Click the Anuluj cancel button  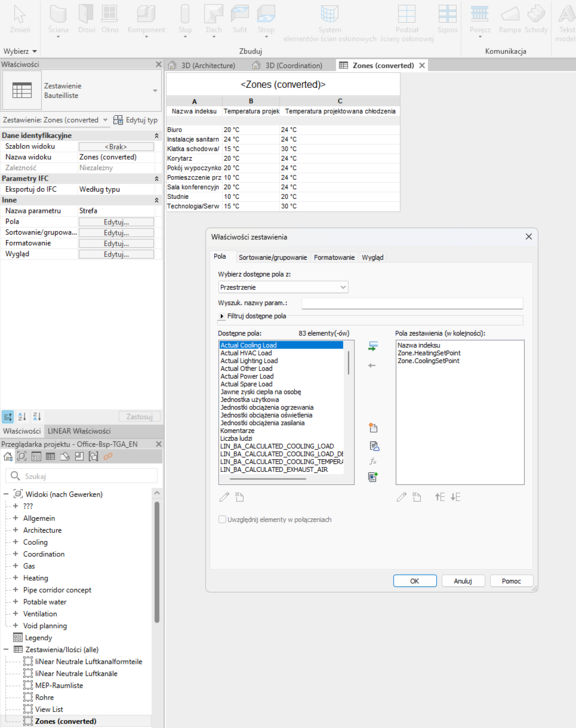click(463, 581)
